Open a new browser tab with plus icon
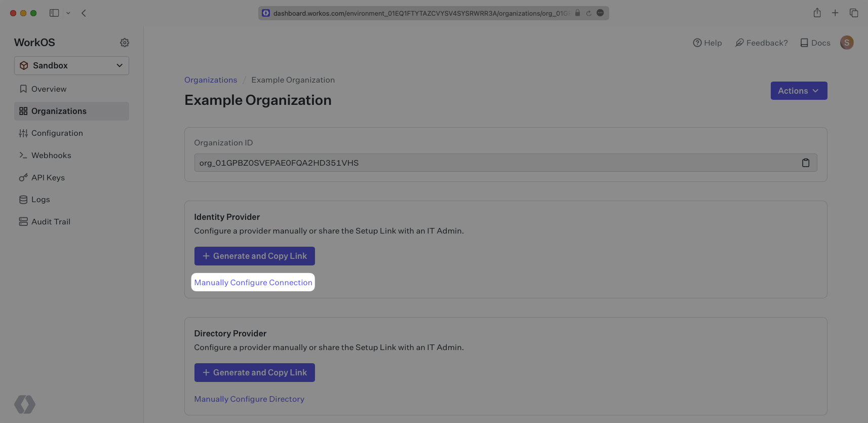This screenshot has height=423, width=868. (835, 13)
